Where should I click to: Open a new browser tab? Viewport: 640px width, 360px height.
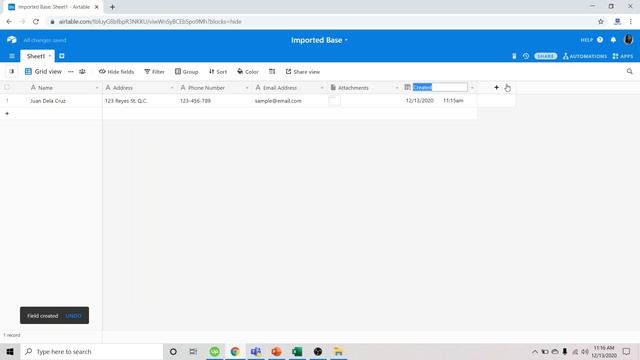pyautogui.click(x=112, y=7)
